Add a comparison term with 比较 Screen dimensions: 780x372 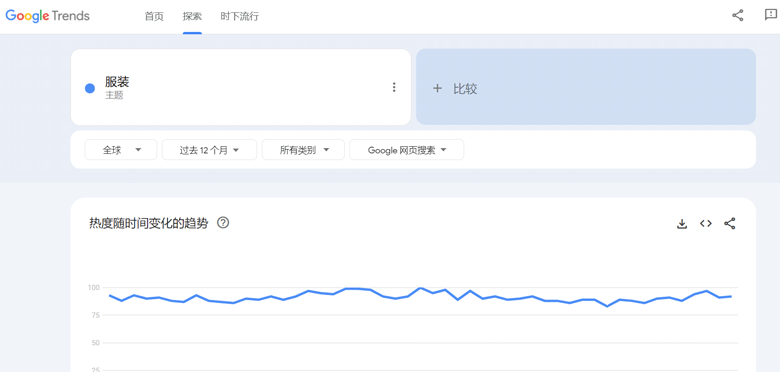(585, 87)
